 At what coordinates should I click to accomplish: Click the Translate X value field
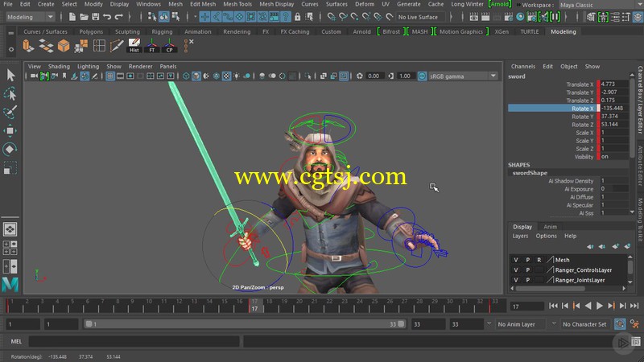[614, 84]
